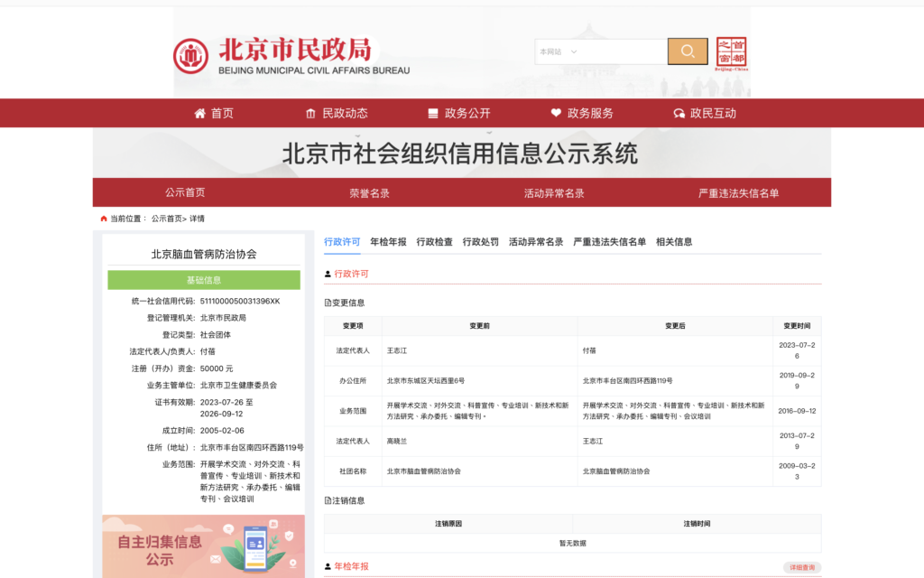Screen dimensions: 924x578
Task: Click the 2016-09-12 change date cell
Action: (797, 411)
